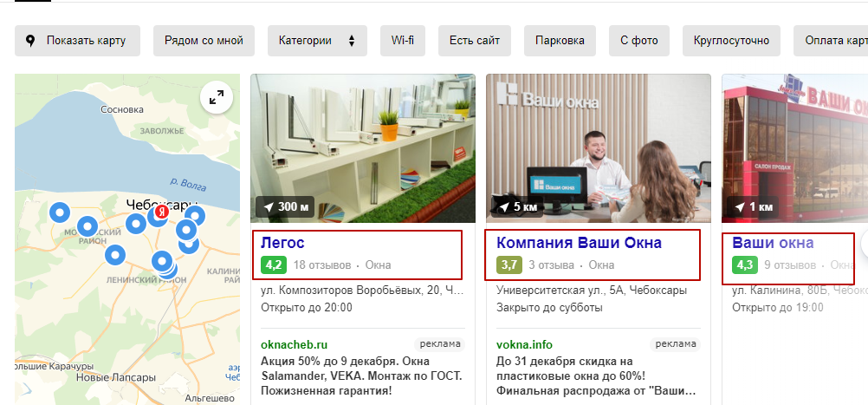This screenshot has height=405, width=868.
Task: Click the Сосновка label on the map
Action: point(122,109)
